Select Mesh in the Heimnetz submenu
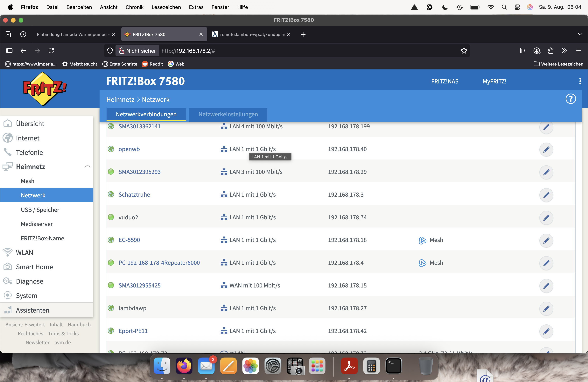Viewport: 588px width, 382px height. (28, 181)
